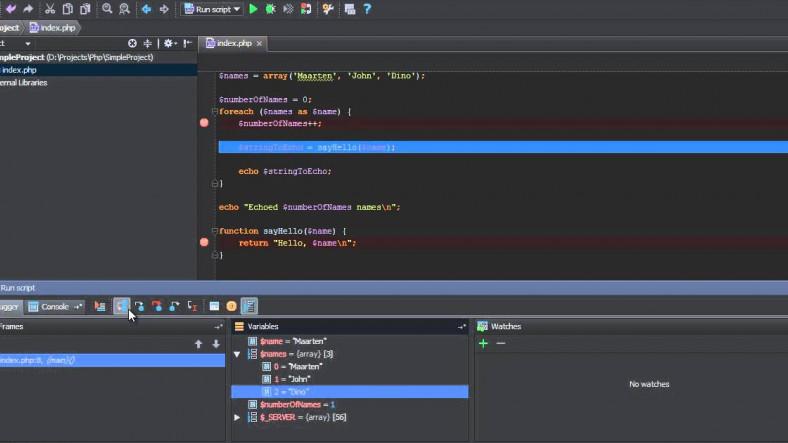
Task: Click the Help question mark icon
Action: click(367, 9)
